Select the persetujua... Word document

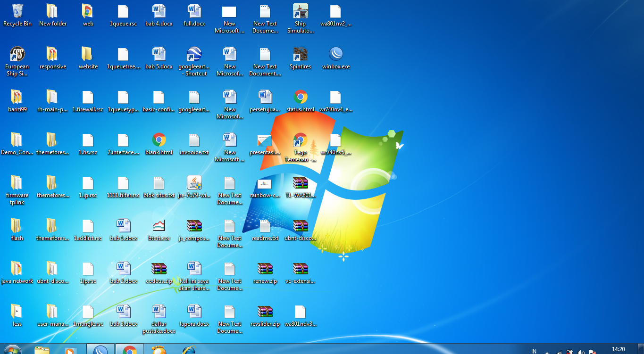[x=265, y=97]
